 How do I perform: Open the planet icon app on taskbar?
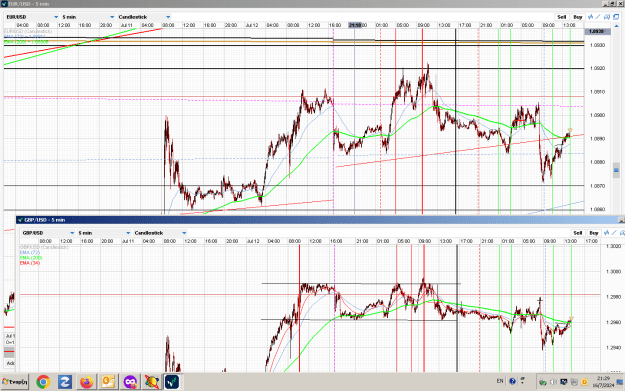click(x=151, y=382)
